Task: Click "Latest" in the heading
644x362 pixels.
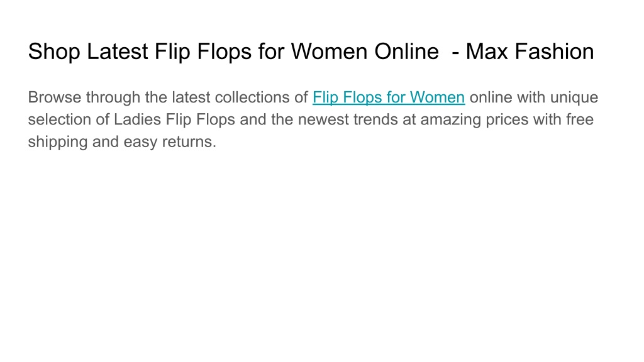Action: coord(118,52)
